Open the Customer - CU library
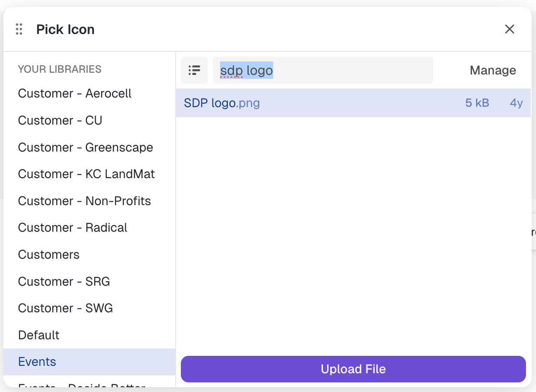536x392 pixels. 89,120
